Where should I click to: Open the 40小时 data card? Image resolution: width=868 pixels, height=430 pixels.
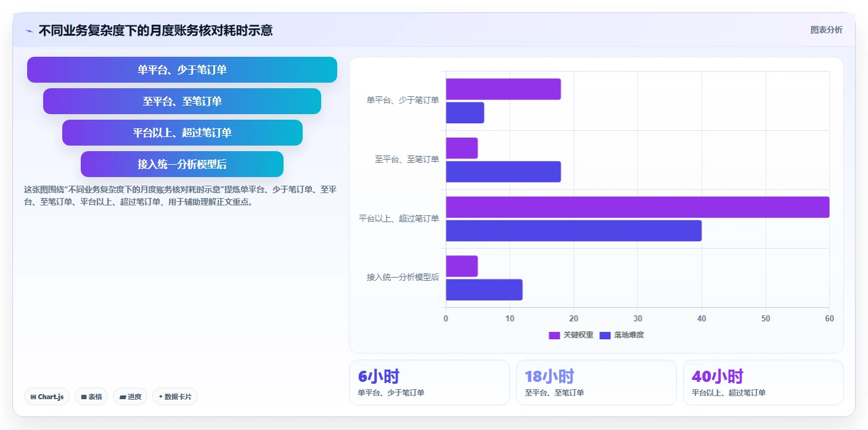click(x=763, y=382)
